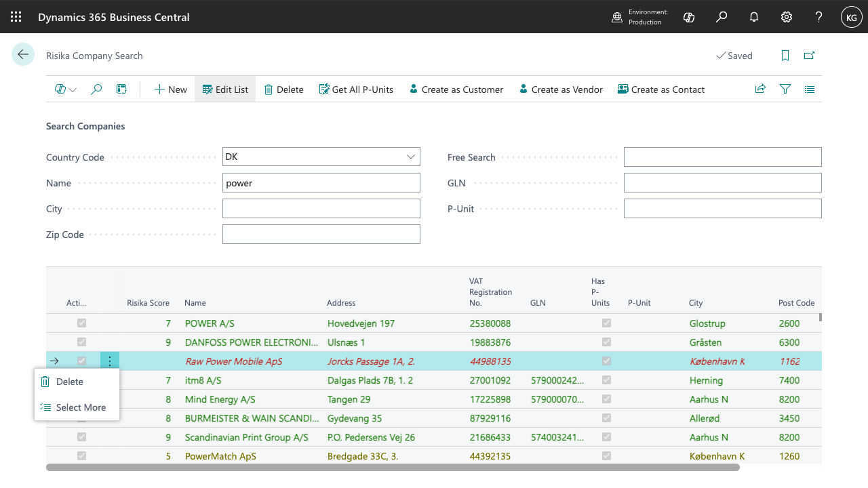Choose Delete in the context menu

pos(77,382)
